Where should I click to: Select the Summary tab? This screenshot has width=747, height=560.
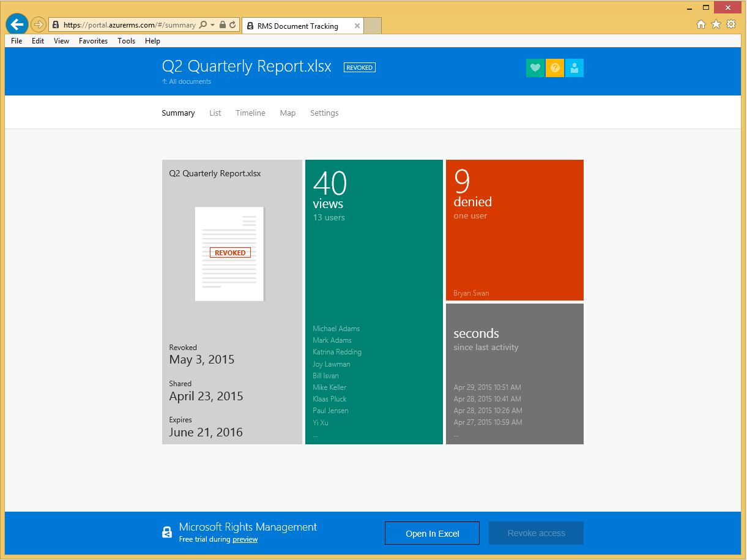tap(178, 113)
